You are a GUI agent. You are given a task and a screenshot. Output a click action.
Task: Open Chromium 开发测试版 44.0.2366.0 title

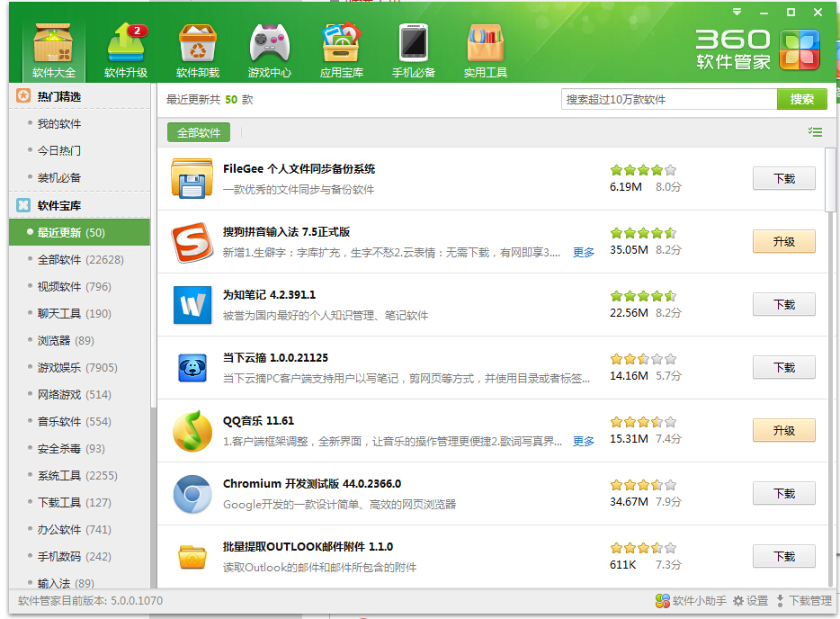coord(312,483)
